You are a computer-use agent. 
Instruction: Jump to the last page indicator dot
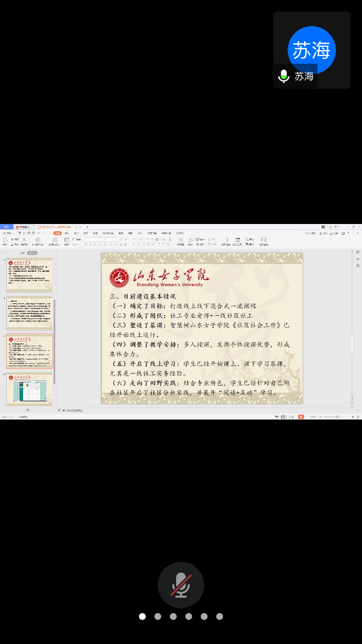pyautogui.click(x=220, y=616)
